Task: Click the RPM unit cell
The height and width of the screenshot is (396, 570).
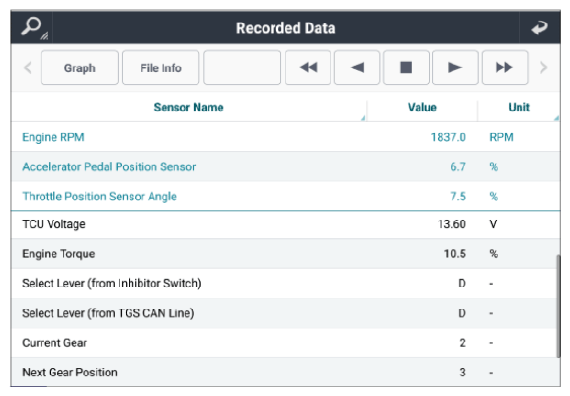Action: pos(501,137)
